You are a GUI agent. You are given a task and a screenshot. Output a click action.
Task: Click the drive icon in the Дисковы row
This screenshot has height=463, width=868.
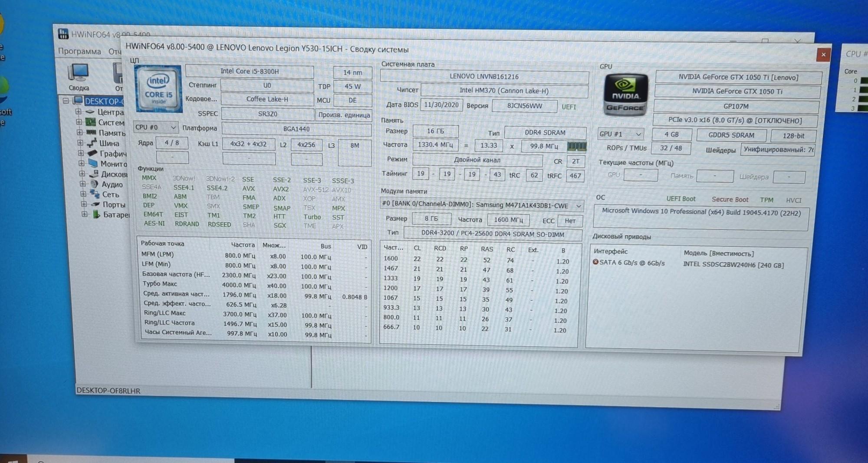point(94,174)
